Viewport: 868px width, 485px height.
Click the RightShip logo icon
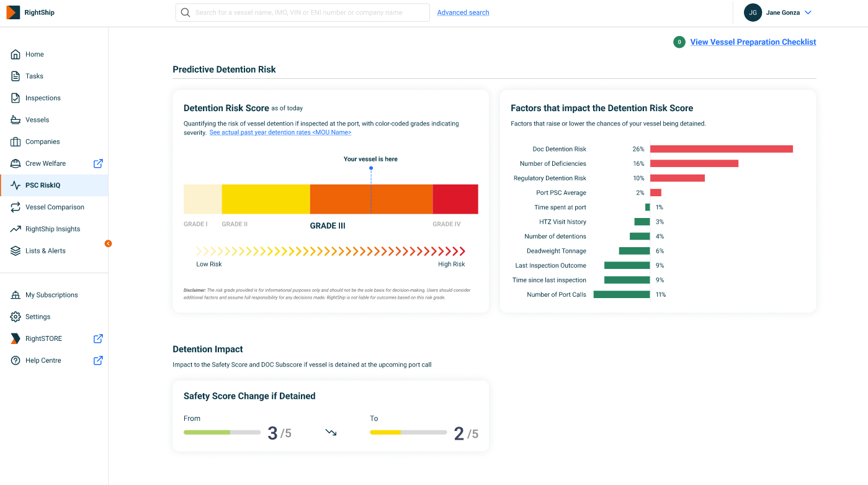(14, 12)
